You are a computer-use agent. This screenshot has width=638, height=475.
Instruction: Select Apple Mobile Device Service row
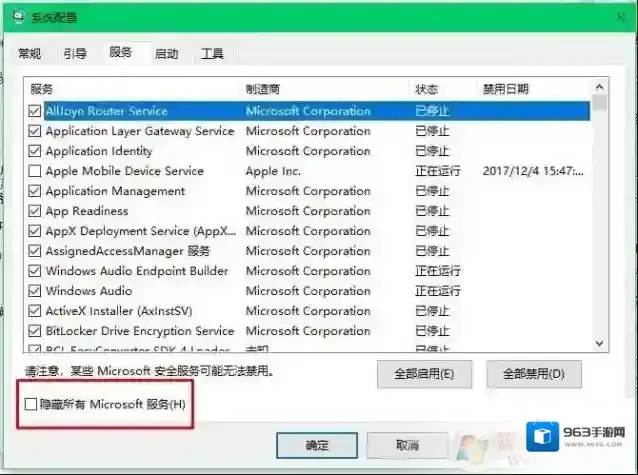point(309,171)
